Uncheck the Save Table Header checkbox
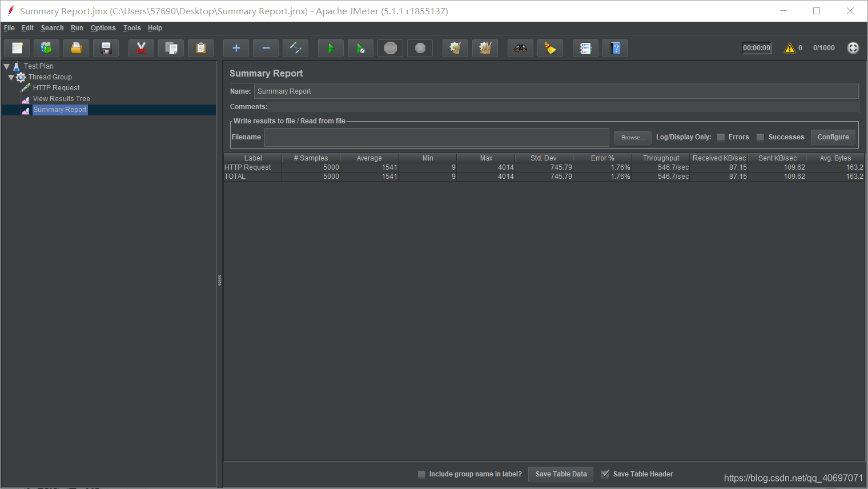 (605, 474)
